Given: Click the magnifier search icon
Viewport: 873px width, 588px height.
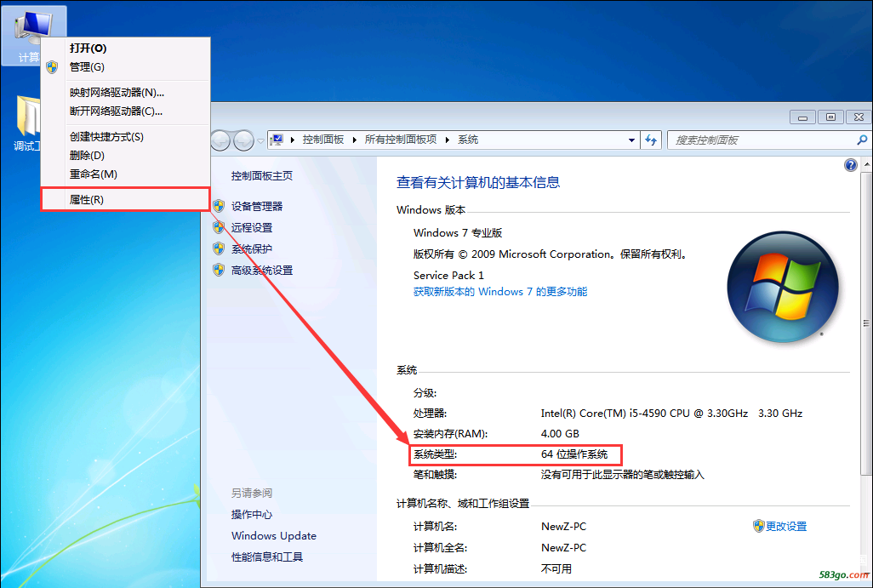Looking at the screenshot, I should (862, 140).
